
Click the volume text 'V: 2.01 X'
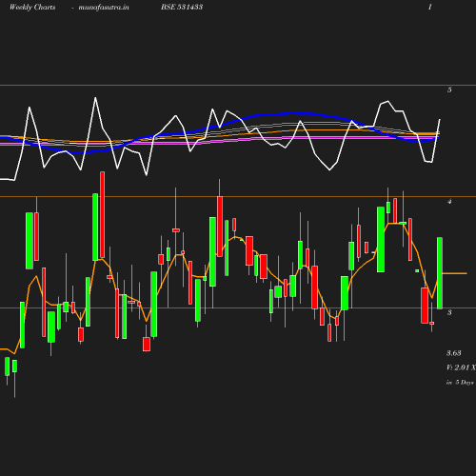coord(461,367)
